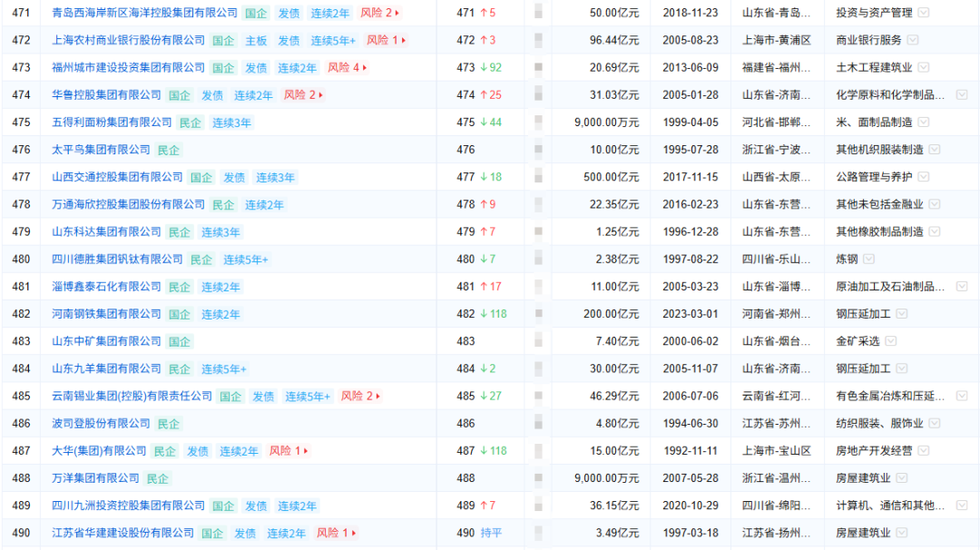The width and height of the screenshot is (980, 550).
Task: Click 发债 tag on 山西交通控股集团 row
Action: pos(234,178)
